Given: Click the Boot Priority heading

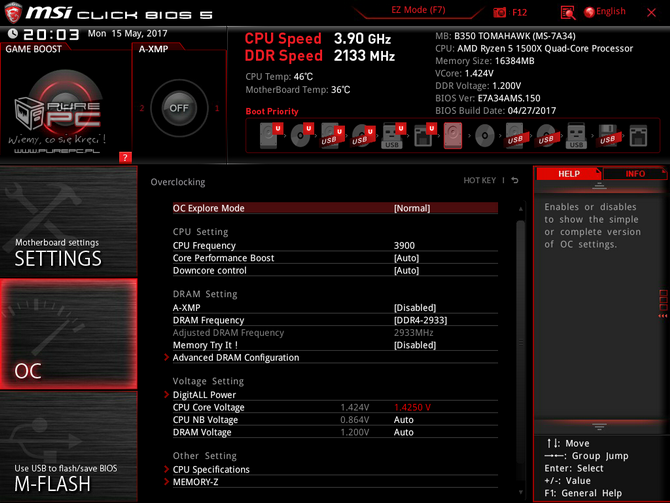Looking at the screenshot, I should point(272,111).
